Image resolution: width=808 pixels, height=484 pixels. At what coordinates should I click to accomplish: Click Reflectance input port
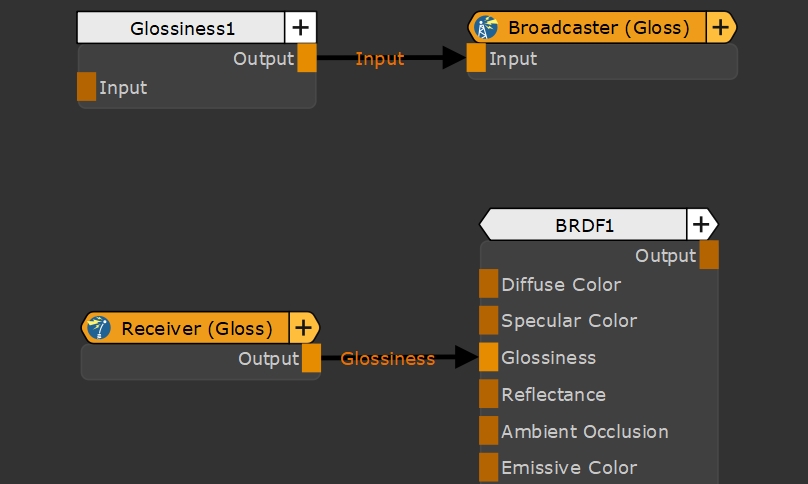tap(488, 394)
